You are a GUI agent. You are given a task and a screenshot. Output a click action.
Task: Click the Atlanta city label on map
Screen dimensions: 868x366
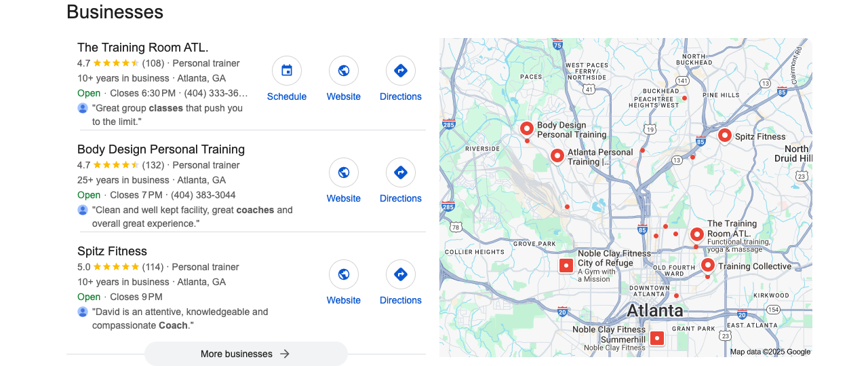[x=654, y=311]
